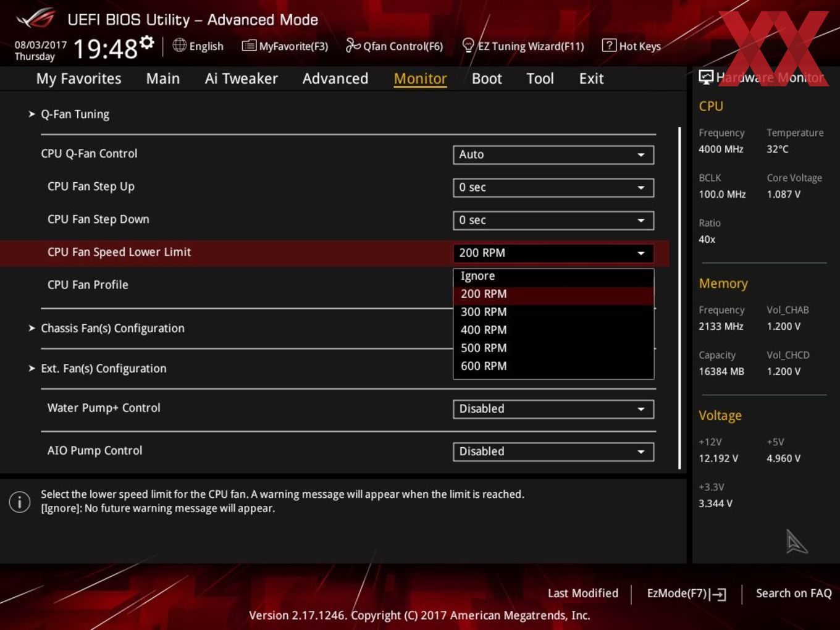This screenshot has width=840, height=630.
Task: Click Core Voltage value 1.087 V
Action: 784,194
